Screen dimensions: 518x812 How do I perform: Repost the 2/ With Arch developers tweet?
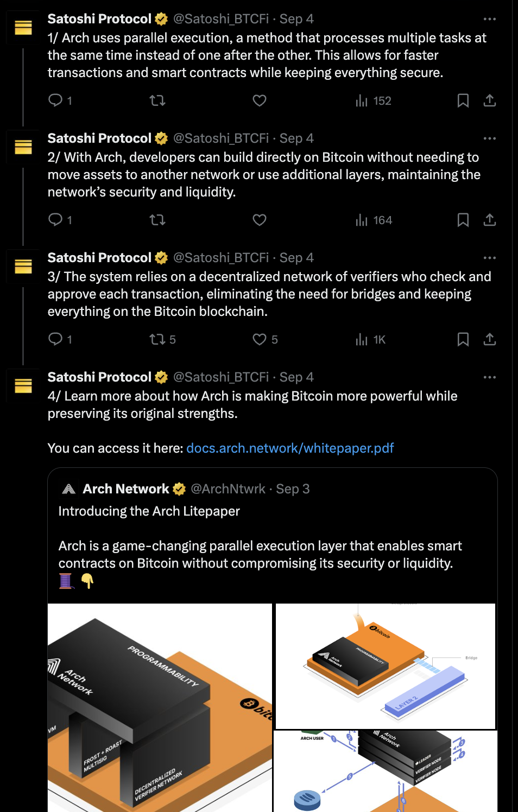[157, 220]
